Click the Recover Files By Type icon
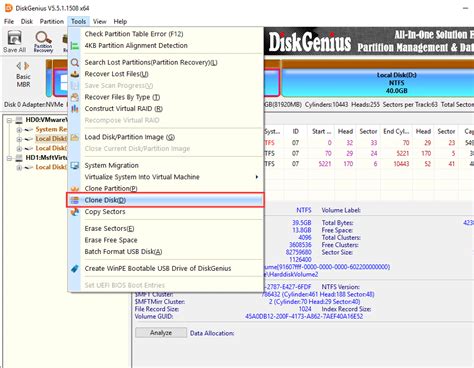Viewport: 474px width, 368px height. pyautogui.click(x=75, y=97)
